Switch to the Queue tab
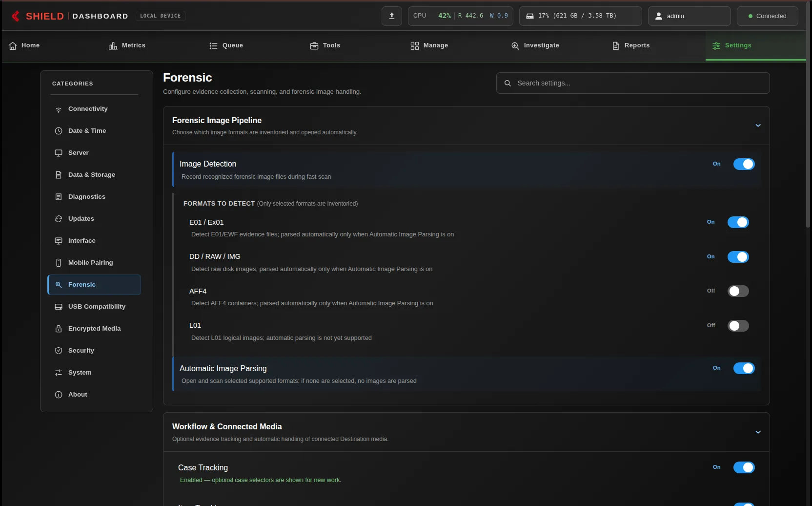The height and width of the screenshot is (506, 812). tap(253, 46)
